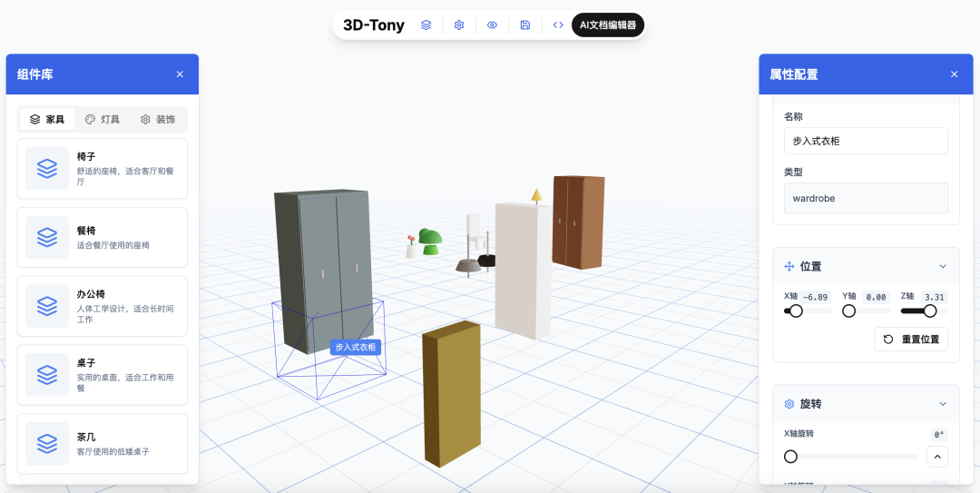Select the brown wardrobe model
Viewport: 980px width, 493px height.
pyautogui.click(x=578, y=222)
